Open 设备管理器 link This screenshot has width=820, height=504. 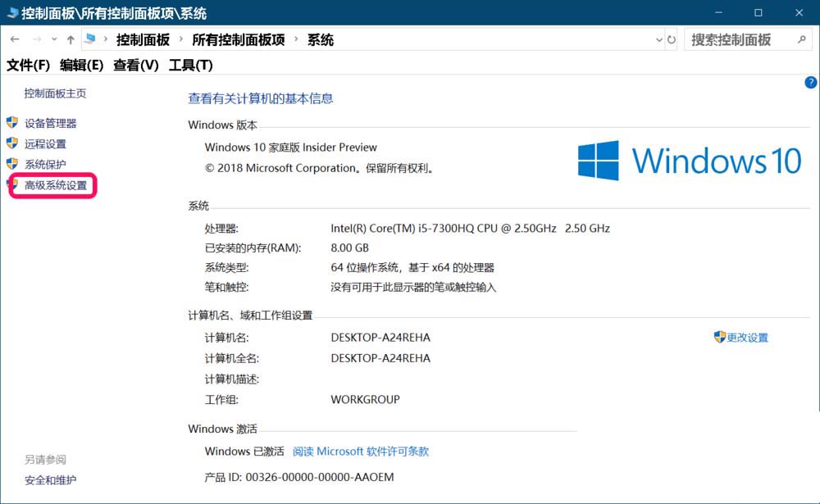point(51,124)
